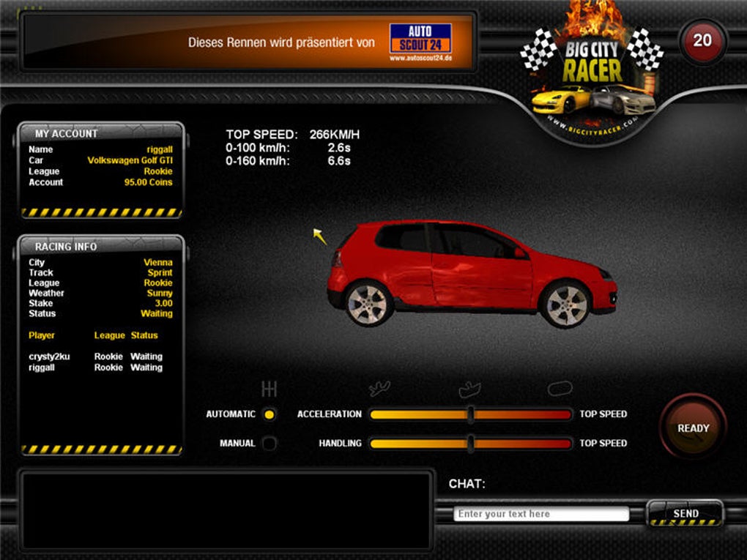This screenshot has width=747, height=560.
Task: Click the '0-100 km/h: 2.6s' stat
Action: coord(288,148)
